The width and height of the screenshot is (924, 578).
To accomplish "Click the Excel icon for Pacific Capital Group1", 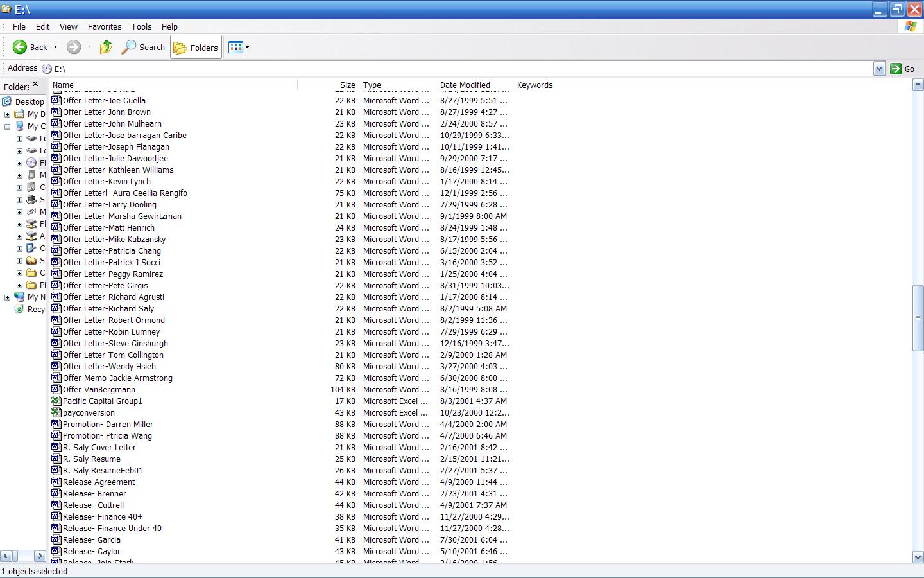I will [56, 401].
